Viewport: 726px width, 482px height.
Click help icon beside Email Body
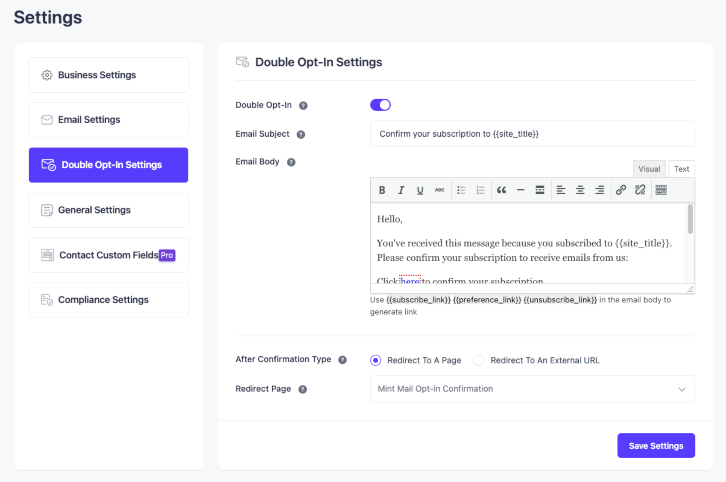click(291, 162)
